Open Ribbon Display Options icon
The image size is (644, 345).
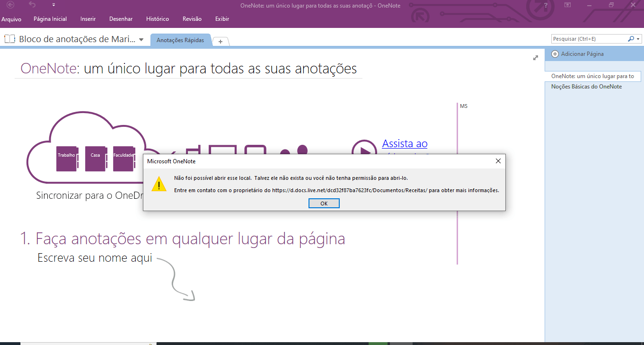coord(567,5)
